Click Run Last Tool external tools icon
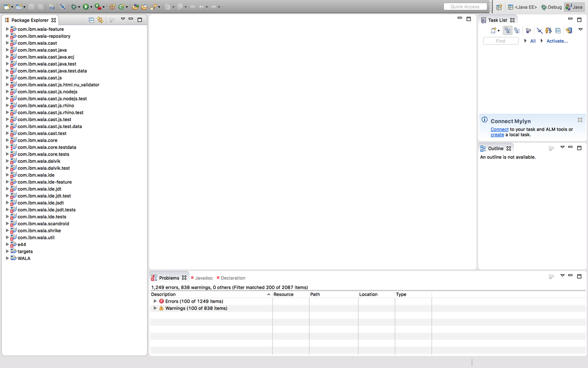The width and height of the screenshot is (588, 368). [98, 7]
